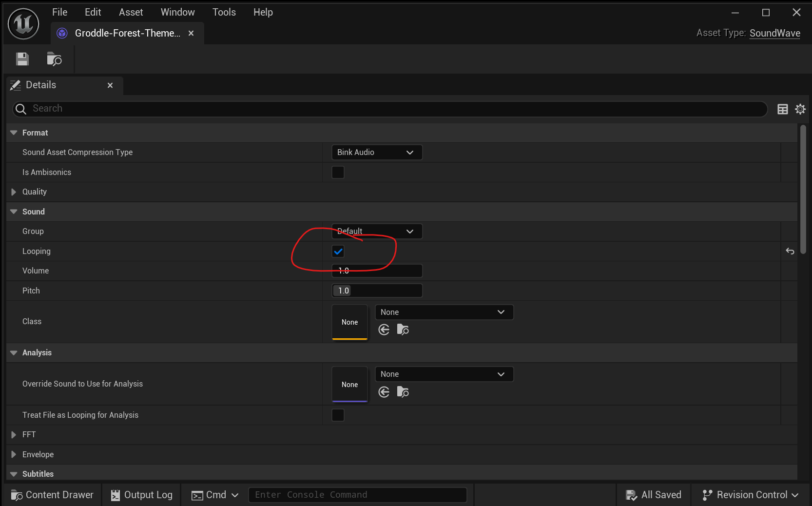This screenshot has height=506, width=812.
Task: Click the Unreal Engine logo icon
Action: (x=23, y=23)
